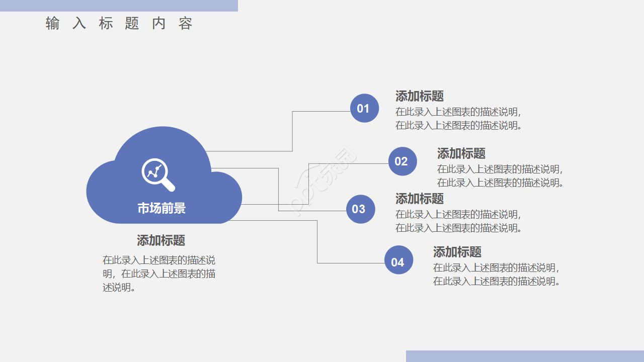Toggle the connector line leading to badge 01
The height and width of the screenshot is (362, 644).
coord(292,131)
